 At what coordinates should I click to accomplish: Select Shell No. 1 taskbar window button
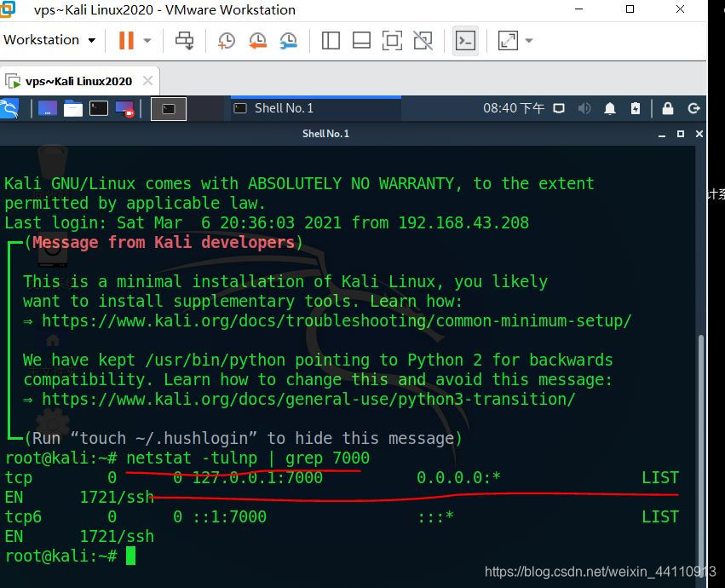[316, 108]
